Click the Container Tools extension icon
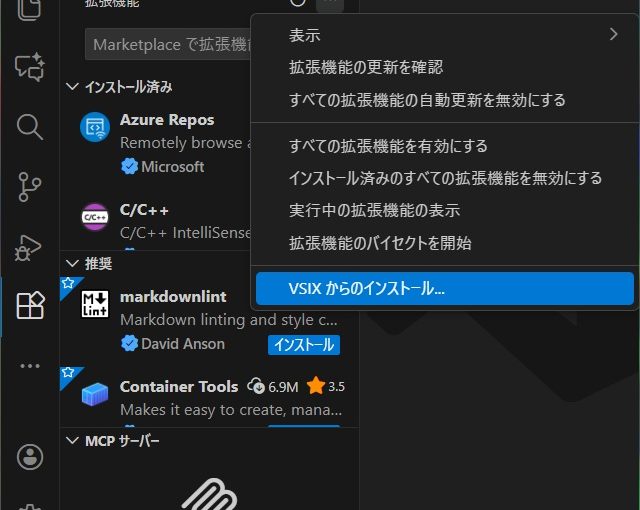The width and height of the screenshot is (640, 510). point(95,394)
